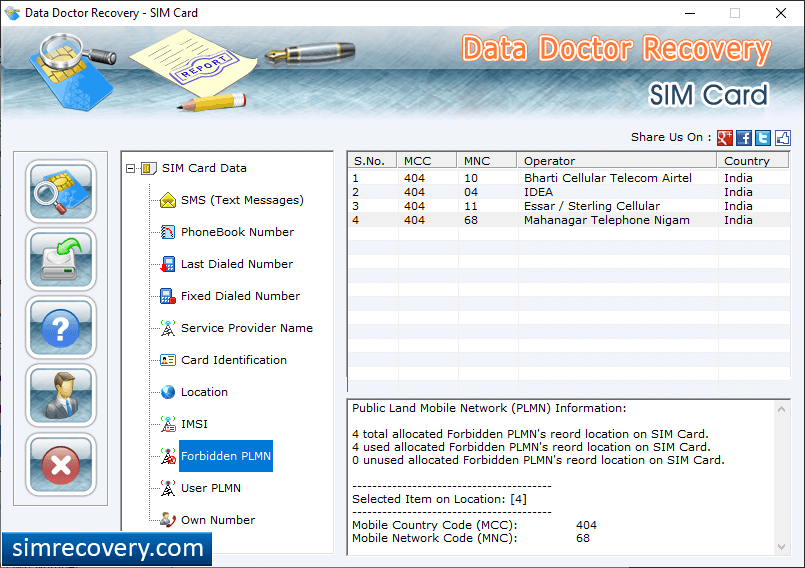The width and height of the screenshot is (805, 568).
Task: Click the scroll-up arrow in PLMN information panel
Action: point(781,409)
